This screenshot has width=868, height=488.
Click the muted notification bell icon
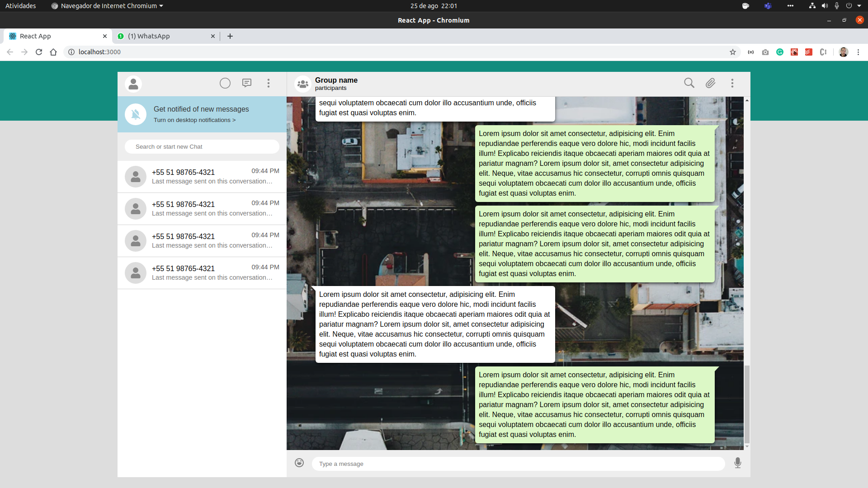tap(136, 114)
